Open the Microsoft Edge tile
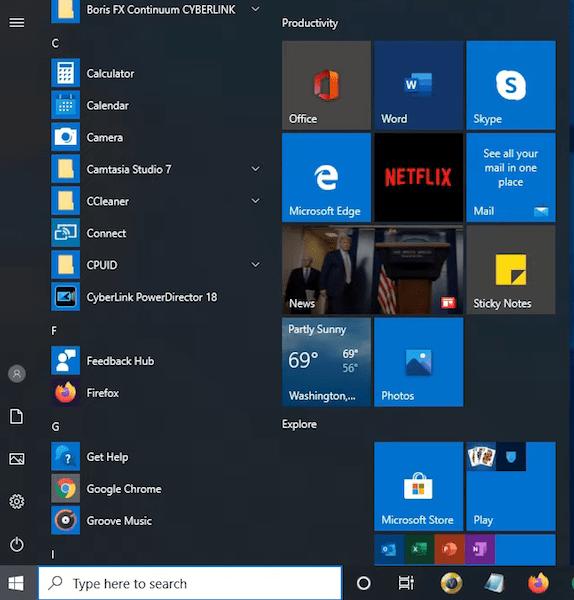 click(x=326, y=178)
